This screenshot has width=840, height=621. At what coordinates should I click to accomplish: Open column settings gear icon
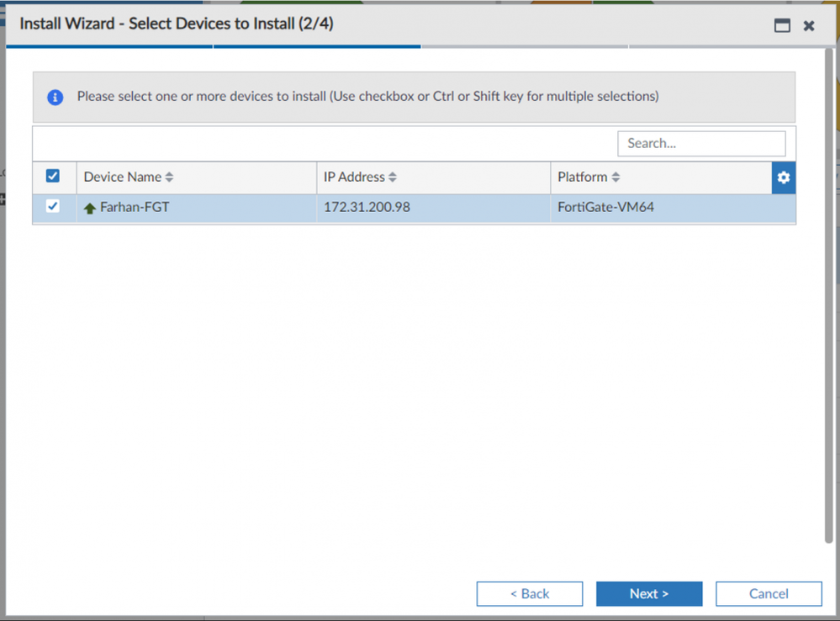[x=784, y=178]
